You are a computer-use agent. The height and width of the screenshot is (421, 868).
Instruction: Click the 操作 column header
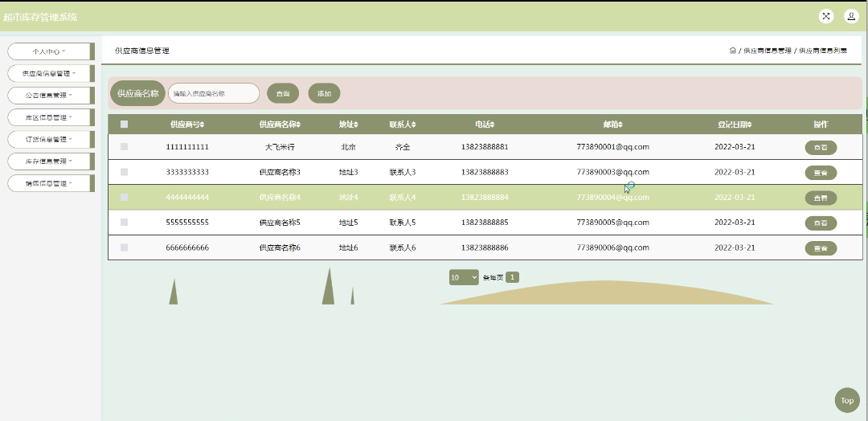tap(821, 125)
